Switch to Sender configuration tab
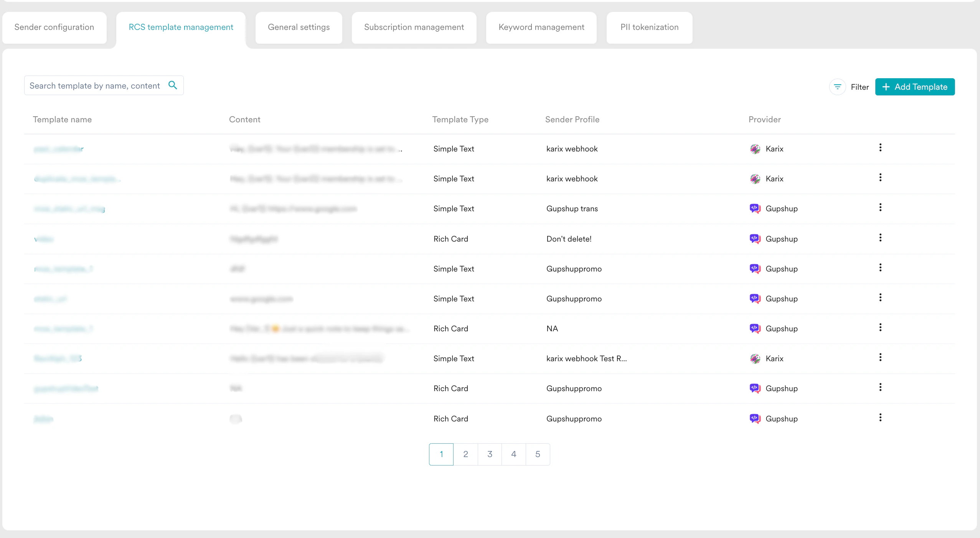 [x=54, y=27]
